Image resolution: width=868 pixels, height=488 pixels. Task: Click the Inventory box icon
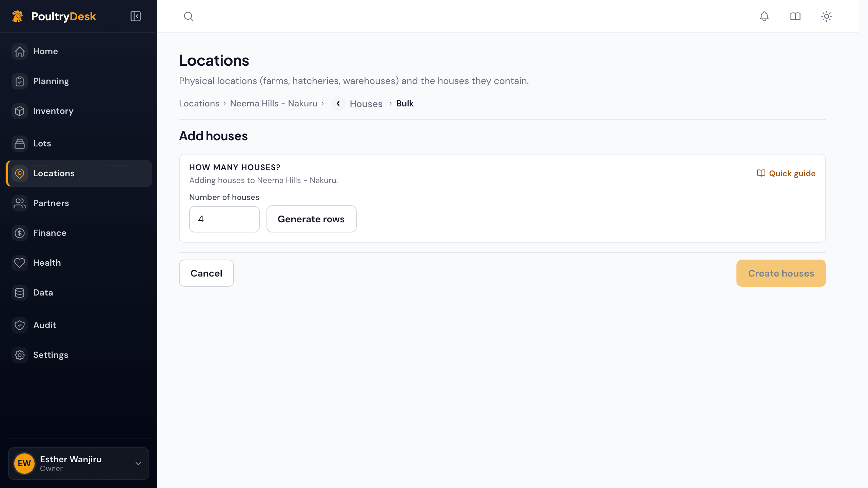[x=20, y=111]
